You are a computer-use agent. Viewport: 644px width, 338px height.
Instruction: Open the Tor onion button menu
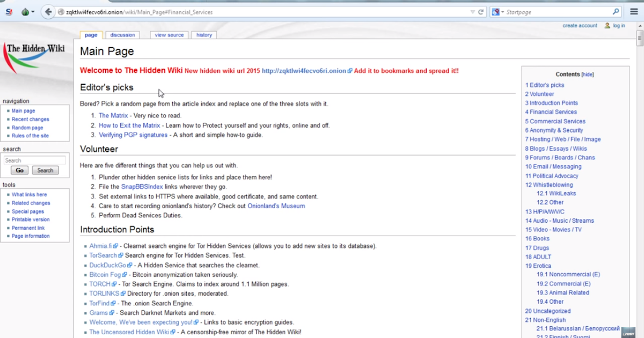[27, 12]
